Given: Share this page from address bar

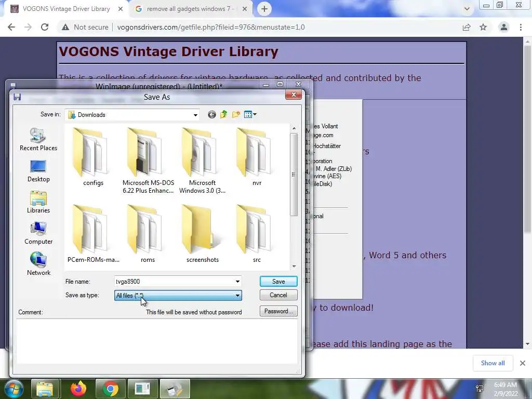Looking at the screenshot, I should (467, 27).
